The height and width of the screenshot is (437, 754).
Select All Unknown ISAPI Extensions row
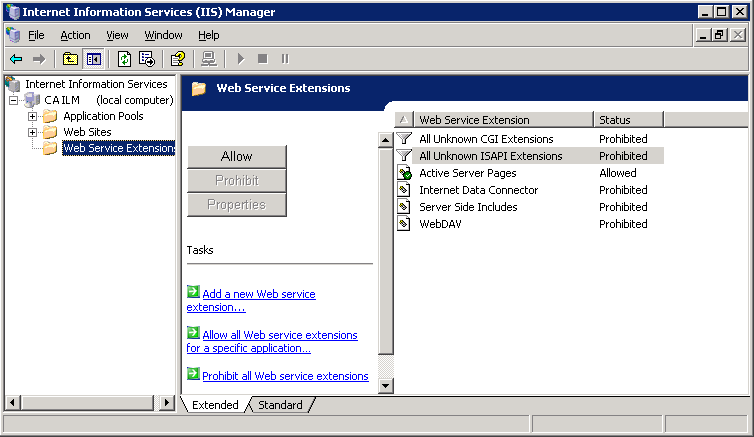pos(529,156)
